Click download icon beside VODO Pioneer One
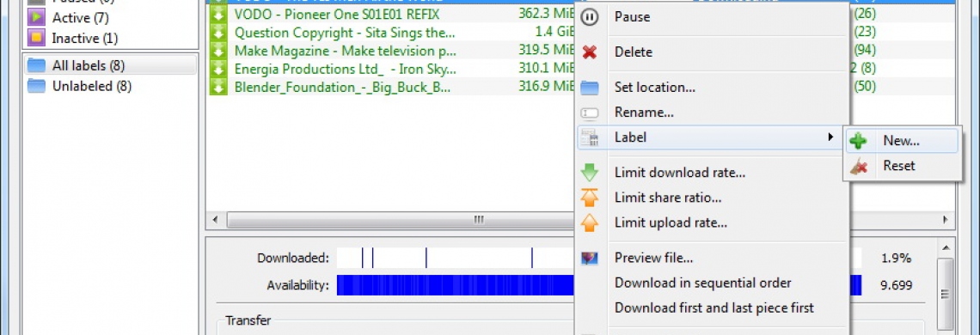 pyautogui.click(x=218, y=14)
